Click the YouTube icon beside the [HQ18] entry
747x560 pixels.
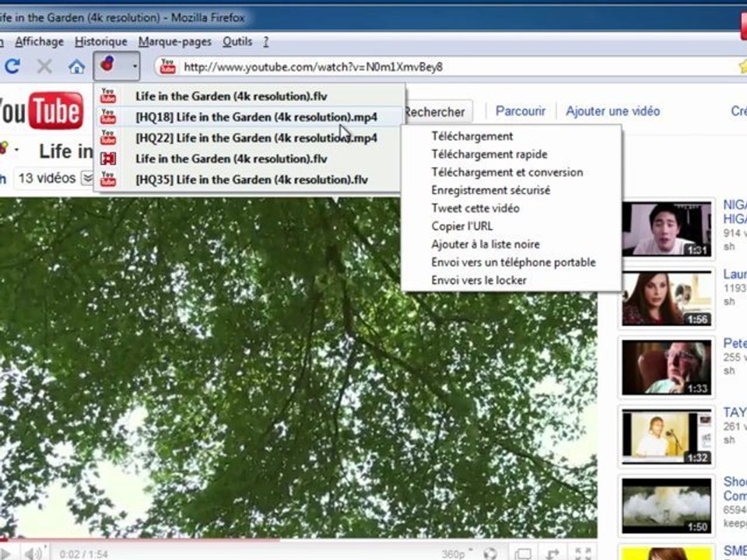point(108,117)
